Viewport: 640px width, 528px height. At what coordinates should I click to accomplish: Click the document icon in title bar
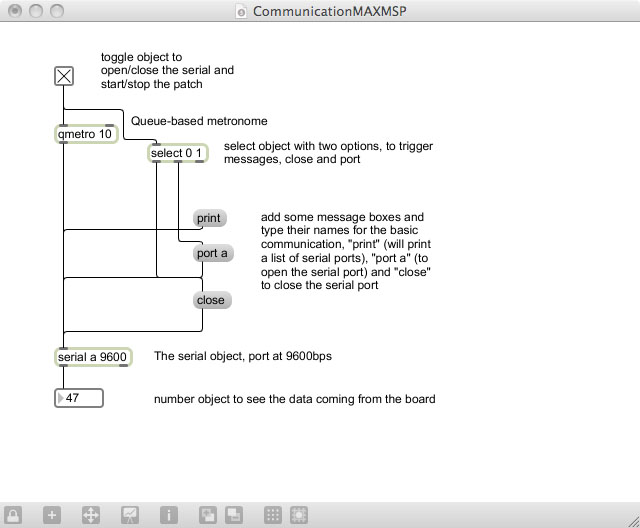[239, 12]
